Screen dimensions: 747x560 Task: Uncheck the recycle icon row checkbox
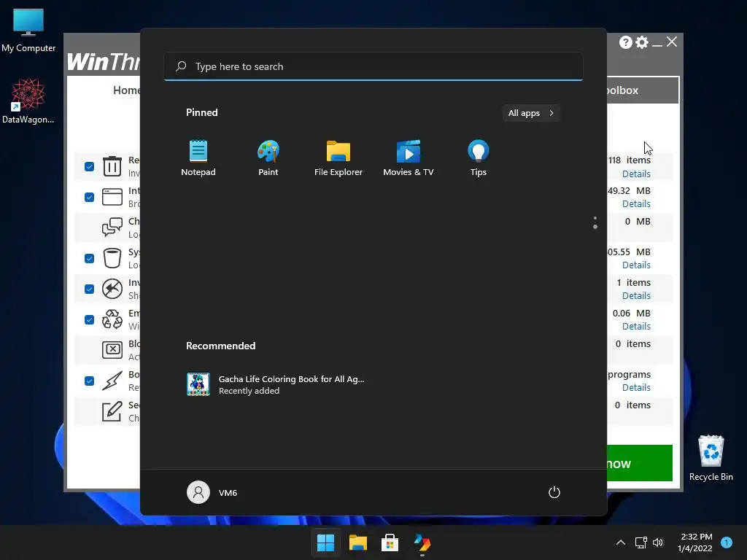[89, 319]
